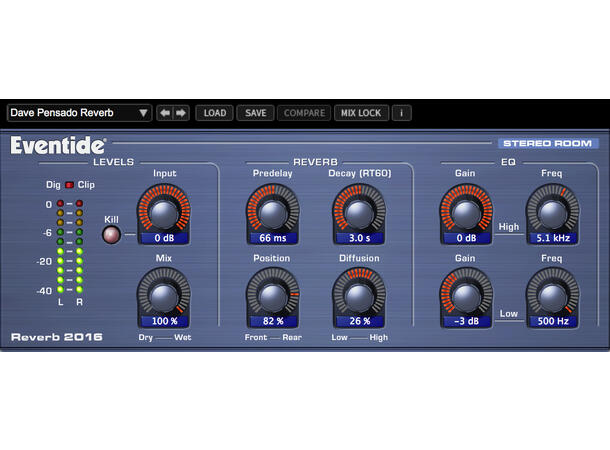Click the Mix '100 %' value field
Screen dimensions: 610x450
(x=164, y=321)
